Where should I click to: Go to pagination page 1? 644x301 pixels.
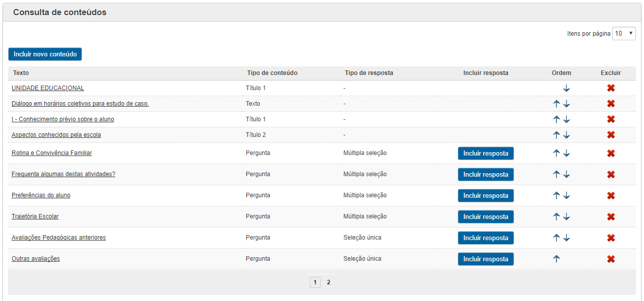coord(315,282)
